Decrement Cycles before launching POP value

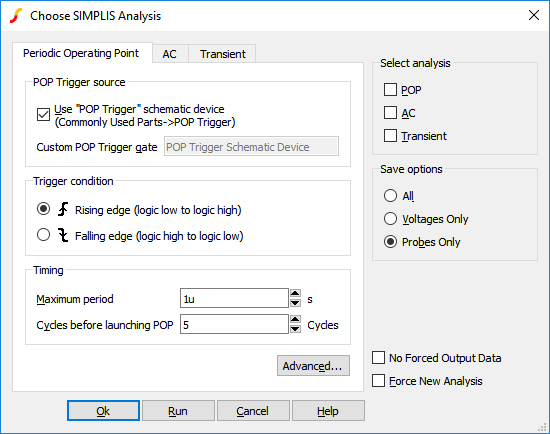[295, 328]
